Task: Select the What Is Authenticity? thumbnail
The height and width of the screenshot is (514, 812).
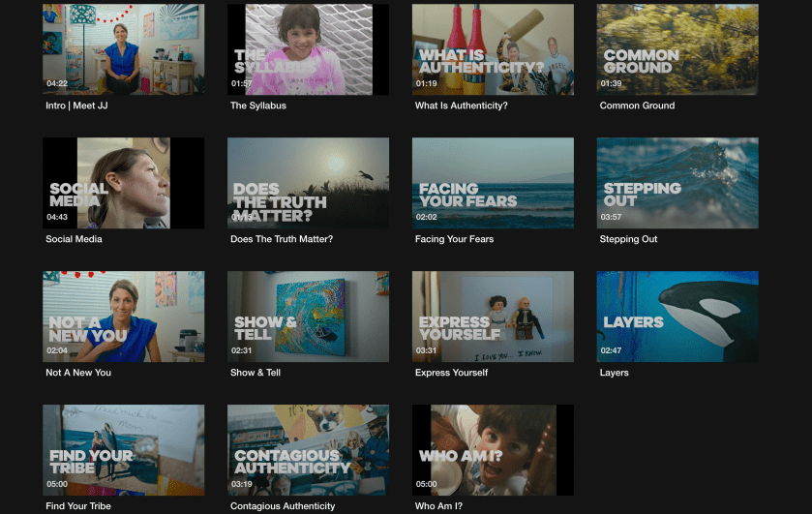Action: 493,49
